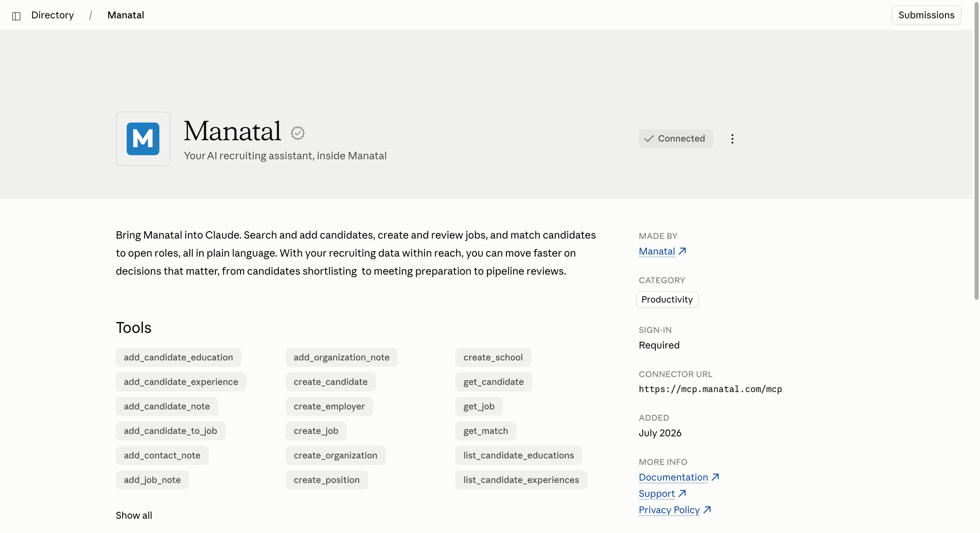The height and width of the screenshot is (533, 980).
Task: Click the create_employer tool chip
Action: click(x=330, y=406)
